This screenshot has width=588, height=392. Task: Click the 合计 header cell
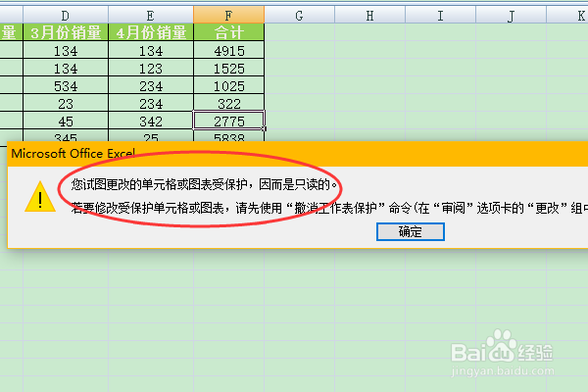[228, 32]
